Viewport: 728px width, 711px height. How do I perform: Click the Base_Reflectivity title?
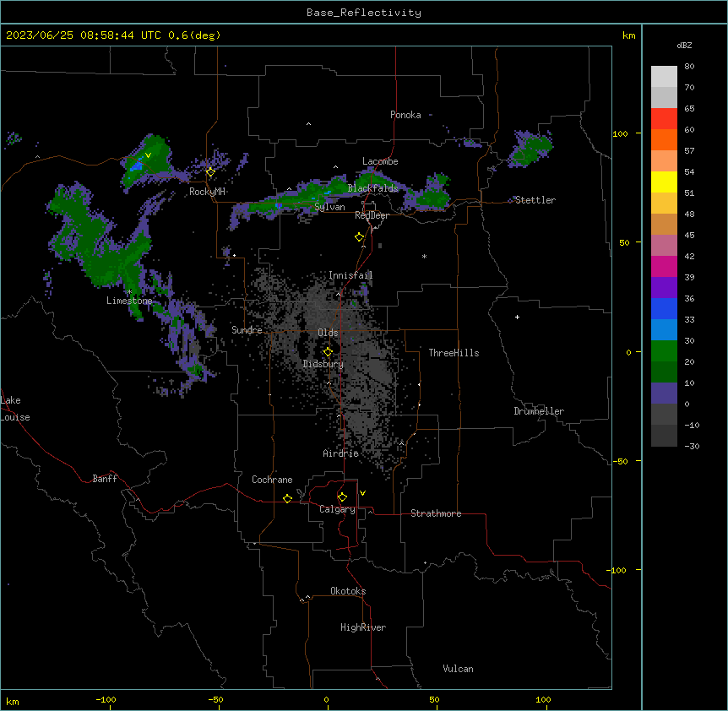click(364, 13)
